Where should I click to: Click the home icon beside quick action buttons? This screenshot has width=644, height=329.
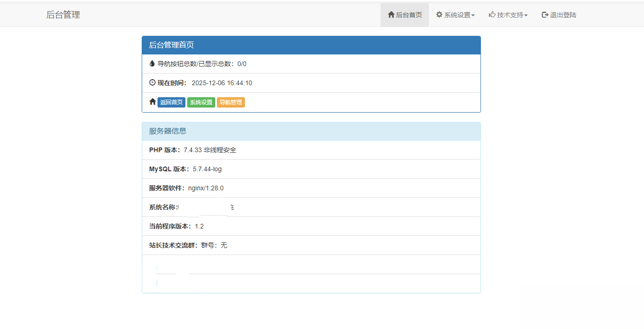pyautogui.click(x=152, y=101)
